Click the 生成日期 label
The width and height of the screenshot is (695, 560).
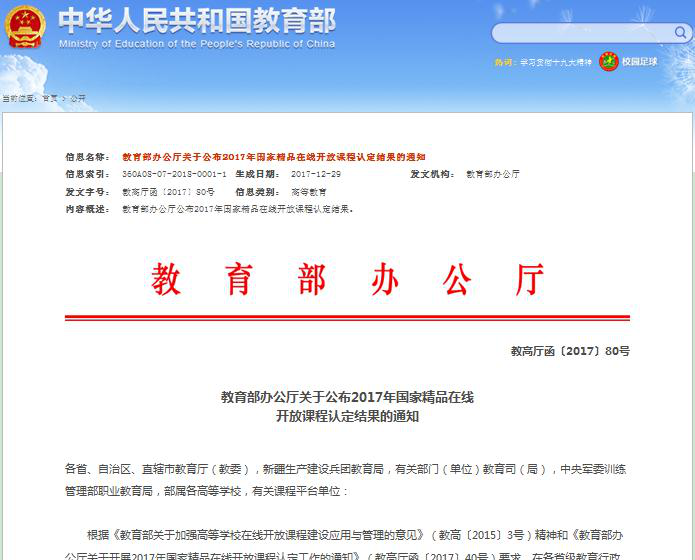coord(258,174)
